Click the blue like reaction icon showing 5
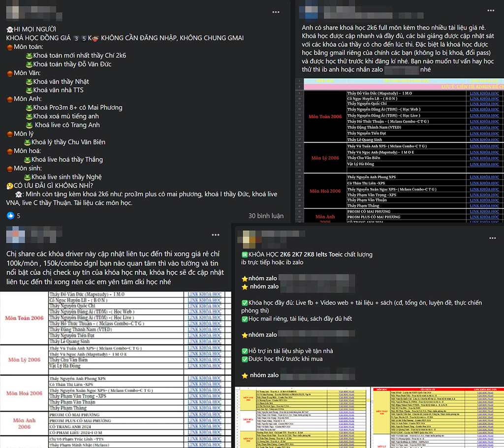Viewport: 504px width, 448px height. click(x=10, y=216)
